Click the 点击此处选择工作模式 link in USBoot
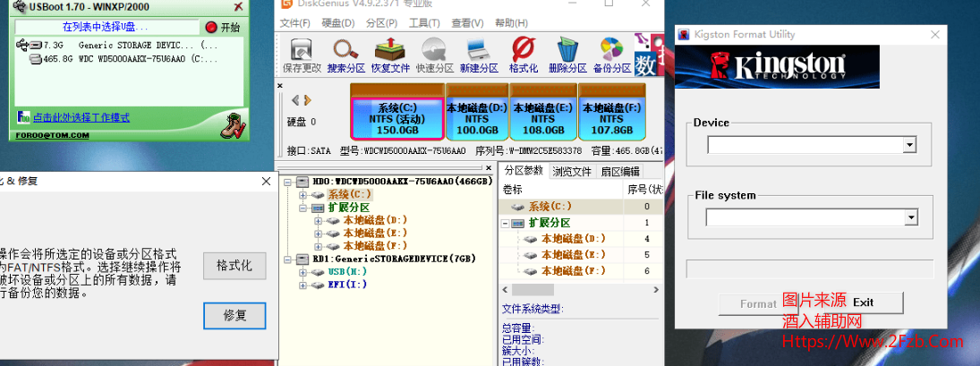 pyautogui.click(x=81, y=117)
